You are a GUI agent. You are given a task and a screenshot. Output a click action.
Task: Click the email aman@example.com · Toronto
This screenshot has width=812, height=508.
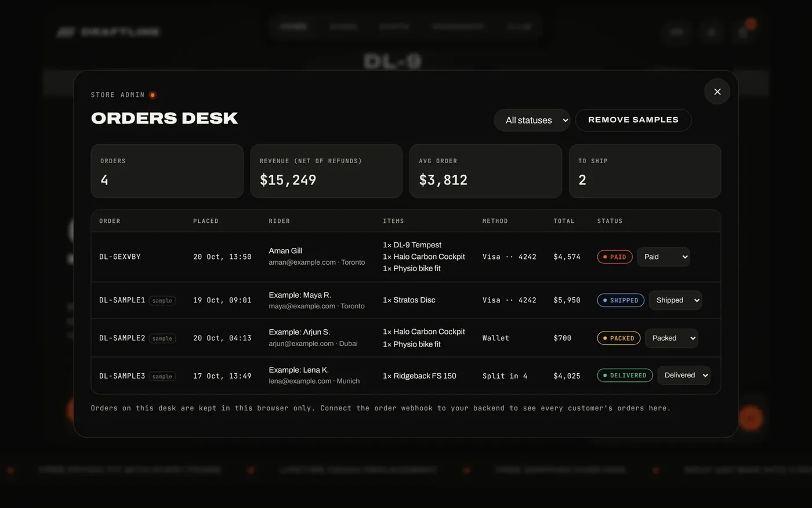317,262
